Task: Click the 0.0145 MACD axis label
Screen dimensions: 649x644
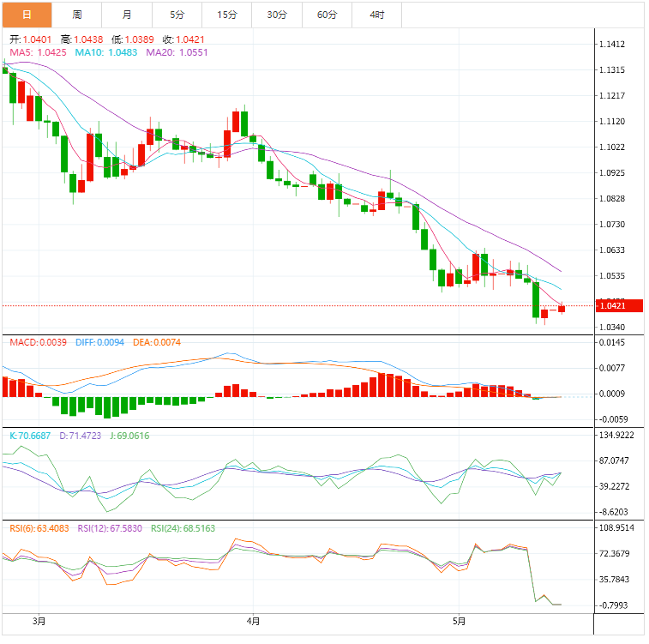Action: click(612, 343)
